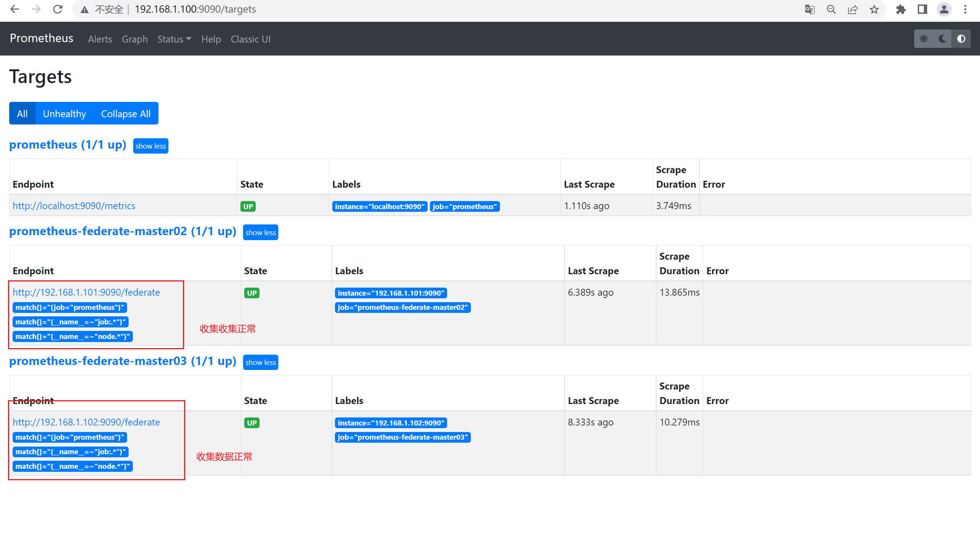Click the 1.110s ago last scrape value
980x540 pixels.
tap(586, 206)
